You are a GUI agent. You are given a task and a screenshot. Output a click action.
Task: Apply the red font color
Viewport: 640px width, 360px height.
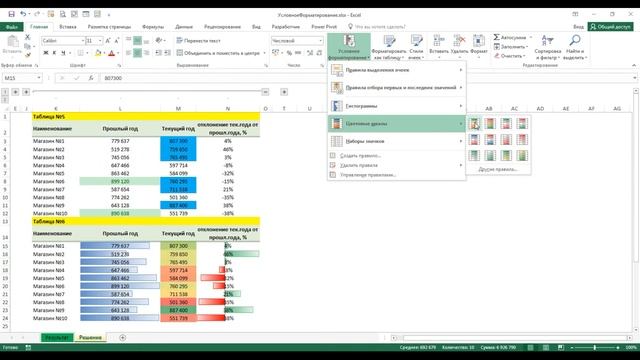click(x=111, y=53)
